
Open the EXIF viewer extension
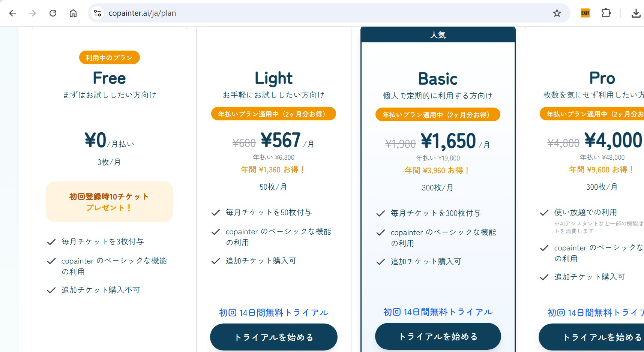click(x=585, y=13)
